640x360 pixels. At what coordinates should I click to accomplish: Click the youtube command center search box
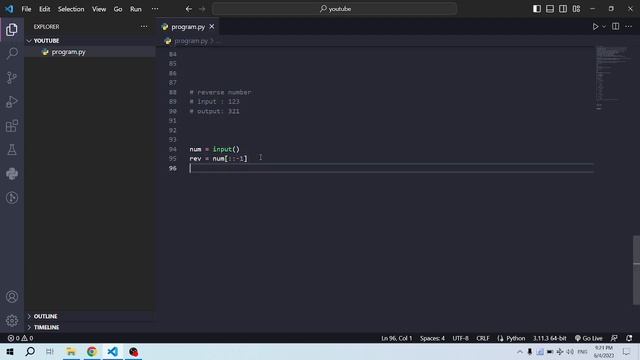335,9
